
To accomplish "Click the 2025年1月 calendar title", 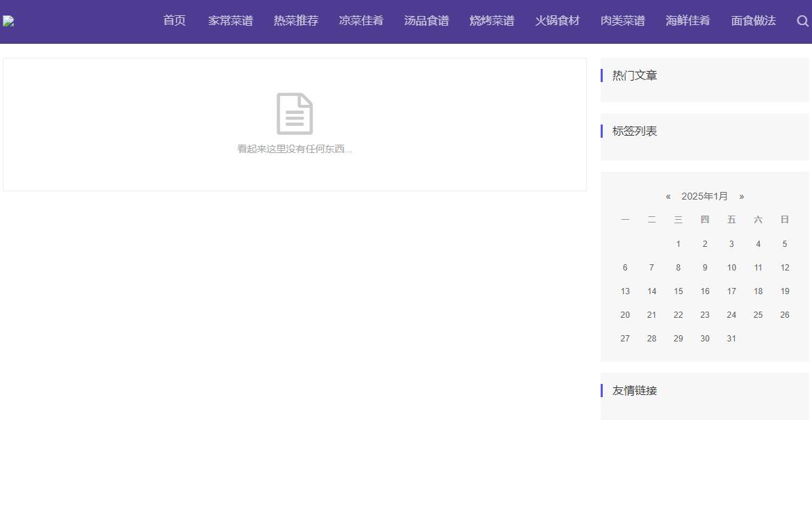I will pyautogui.click(x=704, y=196).
